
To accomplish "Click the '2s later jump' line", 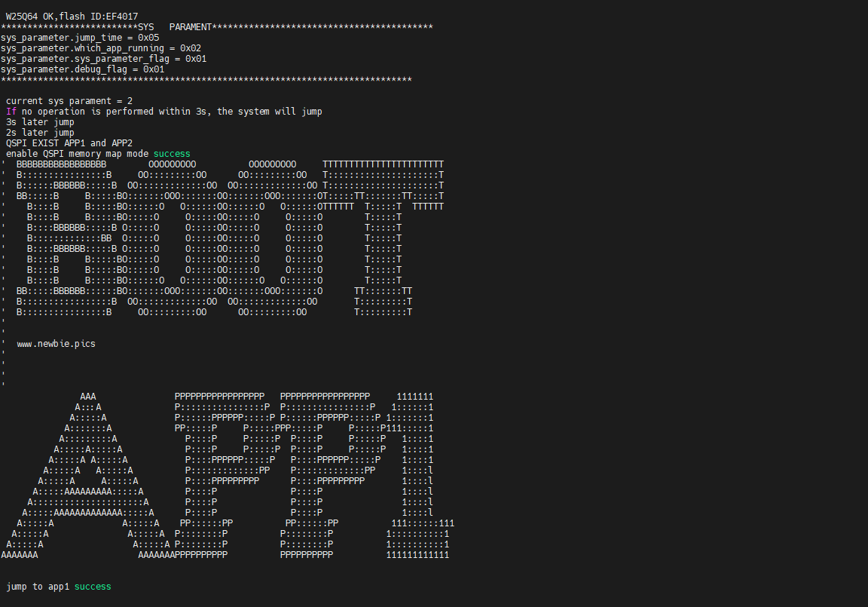I will point(40,133).
